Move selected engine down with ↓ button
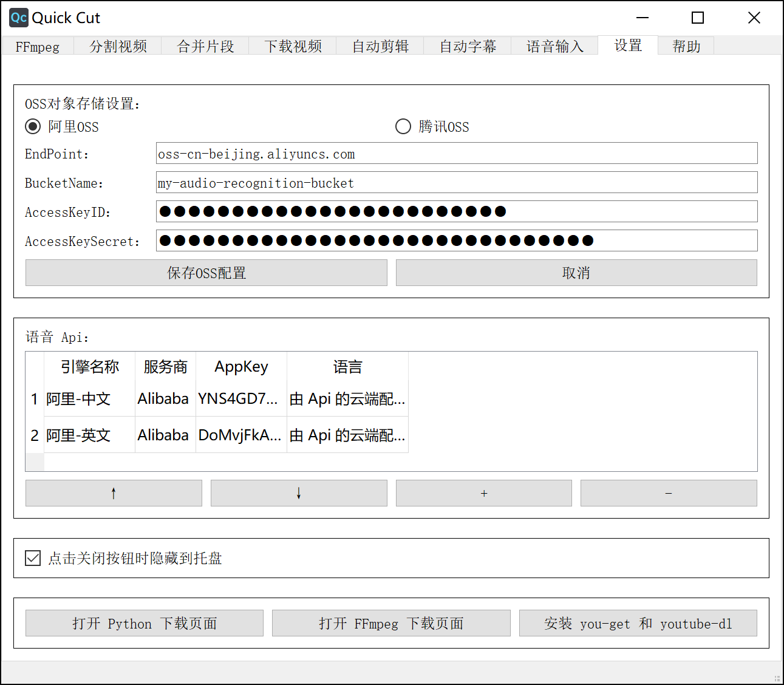 [x=299, y=493]
